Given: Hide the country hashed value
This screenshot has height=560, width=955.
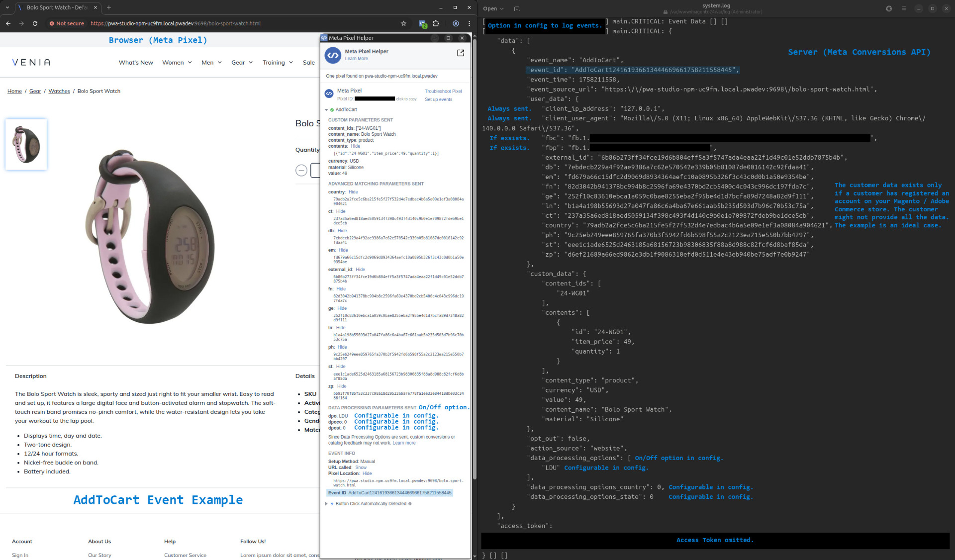Looking at the screenshot, I should click(x=353, y=192).
